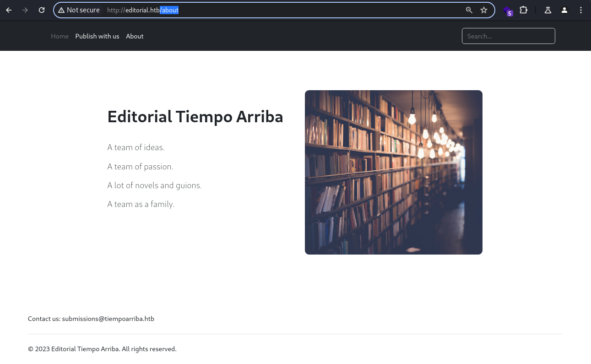Open the Publish with us page
591x364 pixels.
coord(97,36)
